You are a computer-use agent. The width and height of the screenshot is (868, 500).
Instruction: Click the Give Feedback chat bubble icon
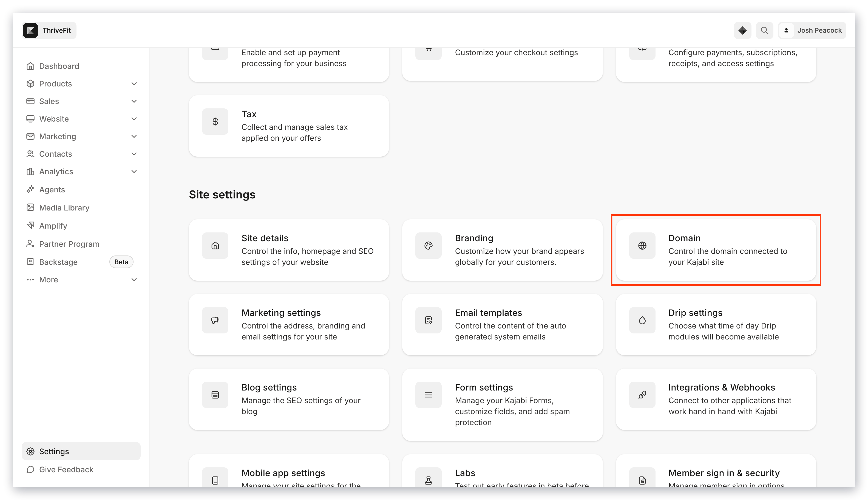[x=30, y=469]
